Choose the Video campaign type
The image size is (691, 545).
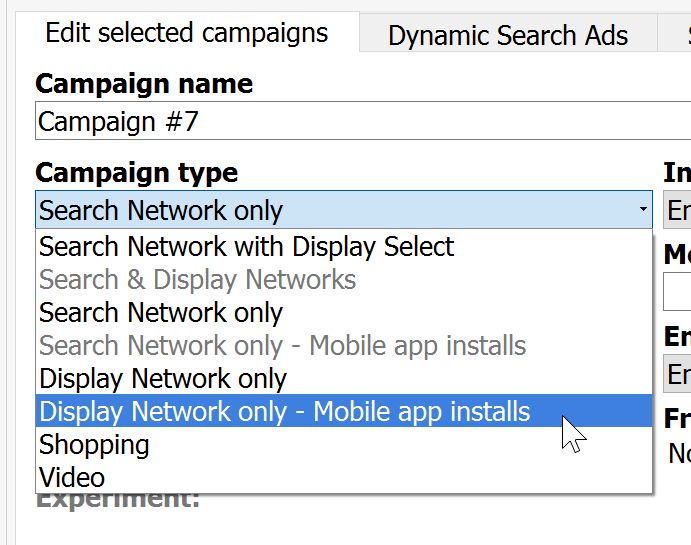click(x=72, y=477)
